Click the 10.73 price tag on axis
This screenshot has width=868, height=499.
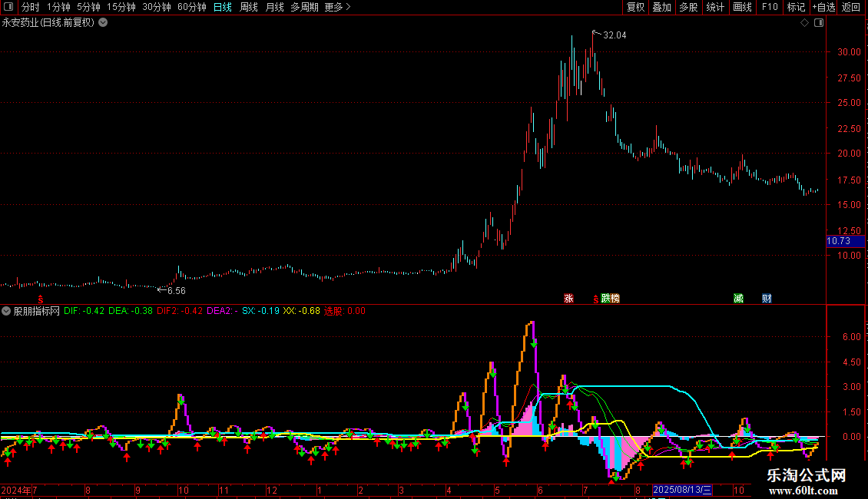point(845,241)
